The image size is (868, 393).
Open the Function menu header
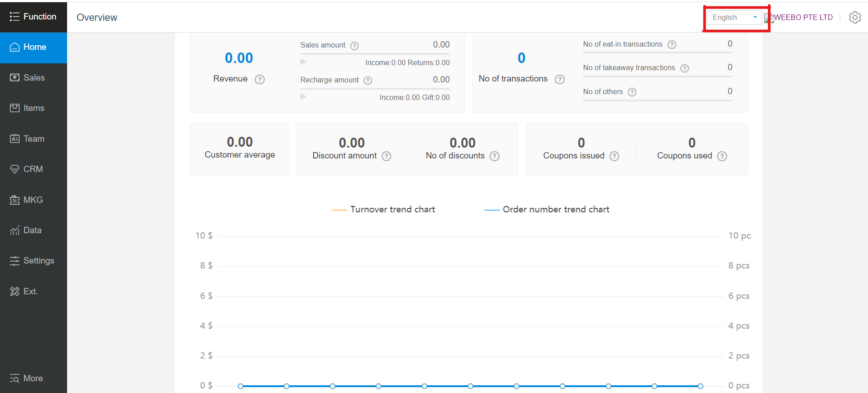tap(34, 16)
